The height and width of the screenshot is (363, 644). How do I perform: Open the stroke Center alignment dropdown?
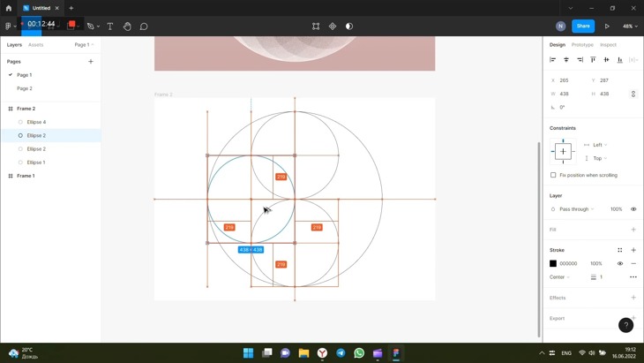click(559, 277)
